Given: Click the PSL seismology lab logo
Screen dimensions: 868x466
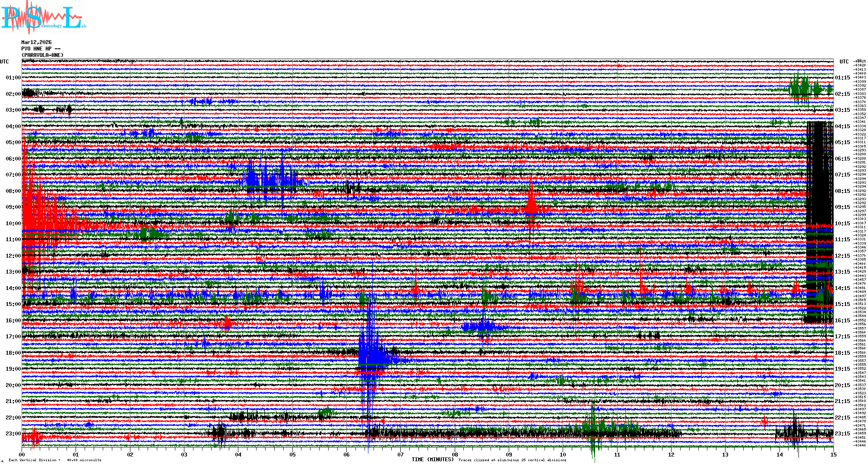Looking at the screenshot, I should (43, 17).
